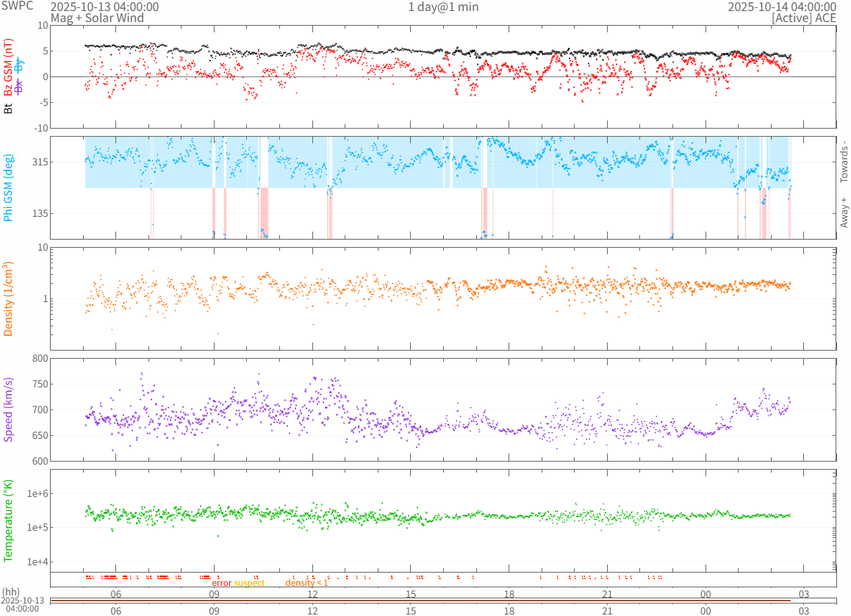Select the Density (1/cm³) axis label
This screenshot has width=851, height=616.
pos(8,298)
